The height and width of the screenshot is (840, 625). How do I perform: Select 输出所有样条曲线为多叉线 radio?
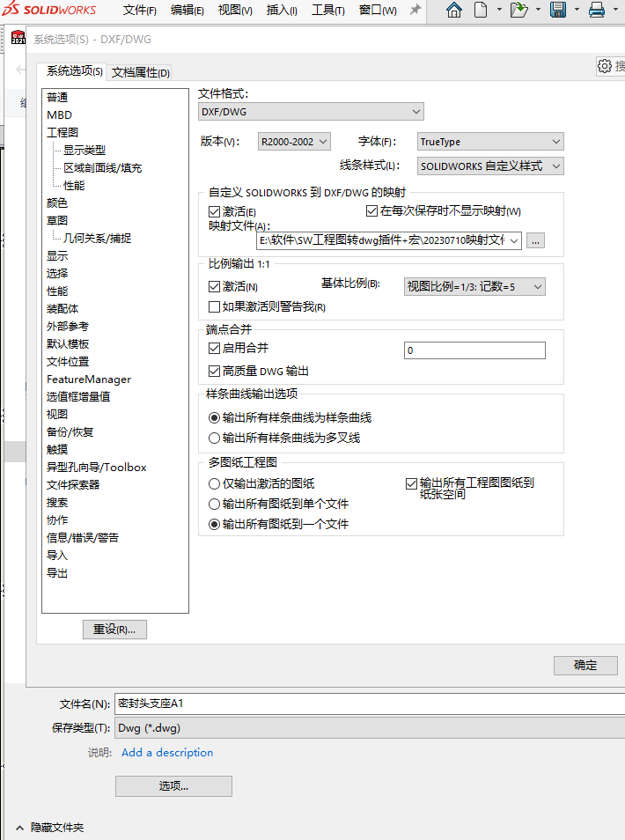click(214, 438)
